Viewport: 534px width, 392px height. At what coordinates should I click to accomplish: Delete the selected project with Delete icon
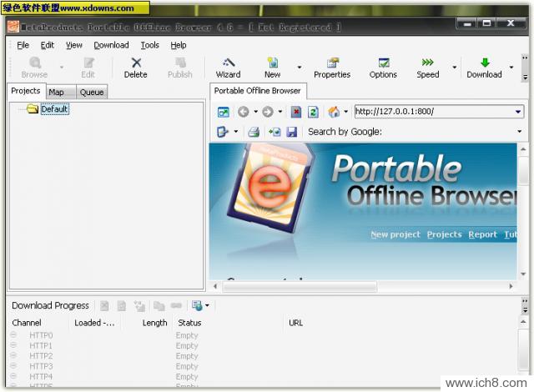(x=135, y=68)
